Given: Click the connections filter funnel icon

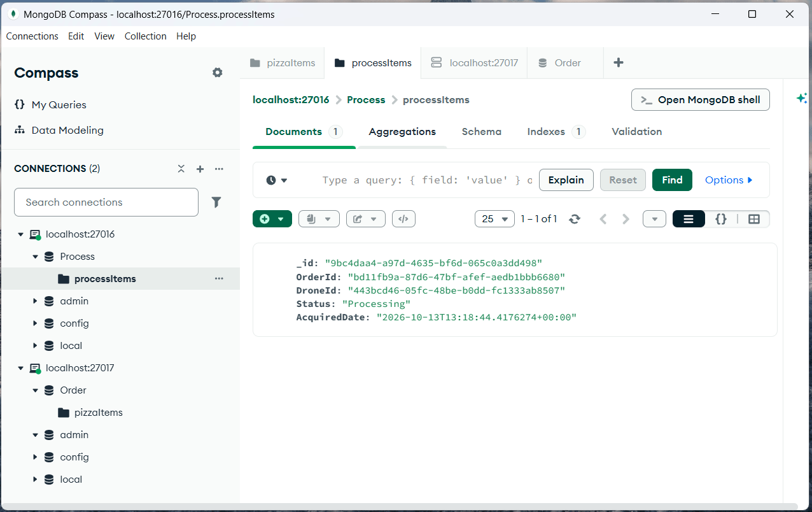Looking at the screenshot, I should (216, 202).
